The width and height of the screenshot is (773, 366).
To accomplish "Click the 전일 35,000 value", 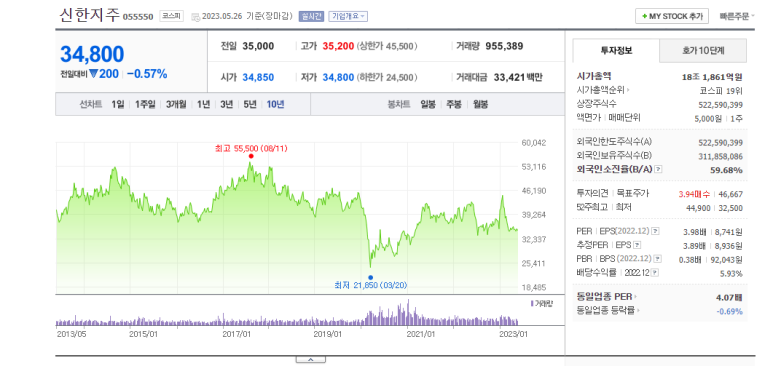I will (x=258, y=46).
